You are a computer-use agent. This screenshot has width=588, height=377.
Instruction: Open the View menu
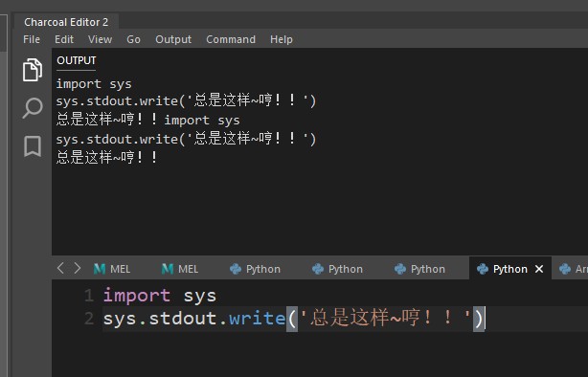click(x=101, y=39)
